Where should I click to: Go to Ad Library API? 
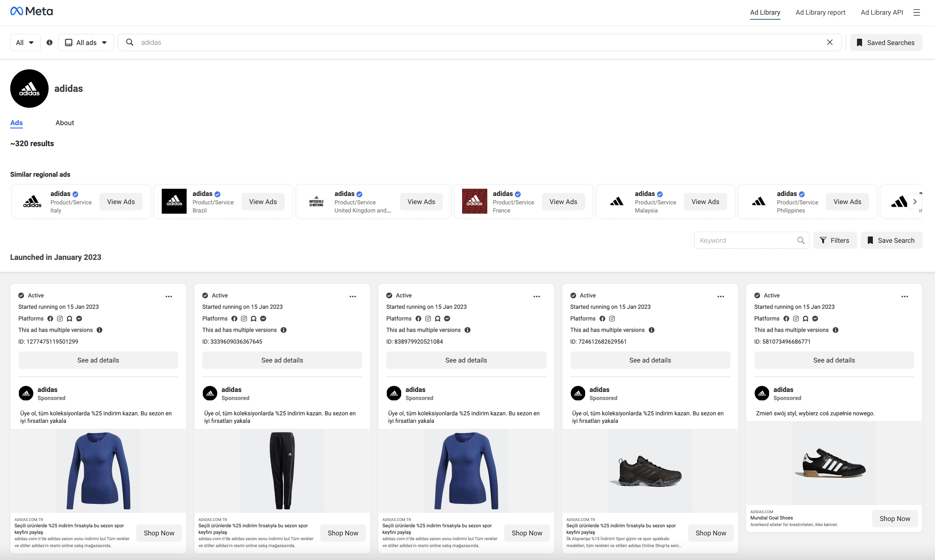881,12
